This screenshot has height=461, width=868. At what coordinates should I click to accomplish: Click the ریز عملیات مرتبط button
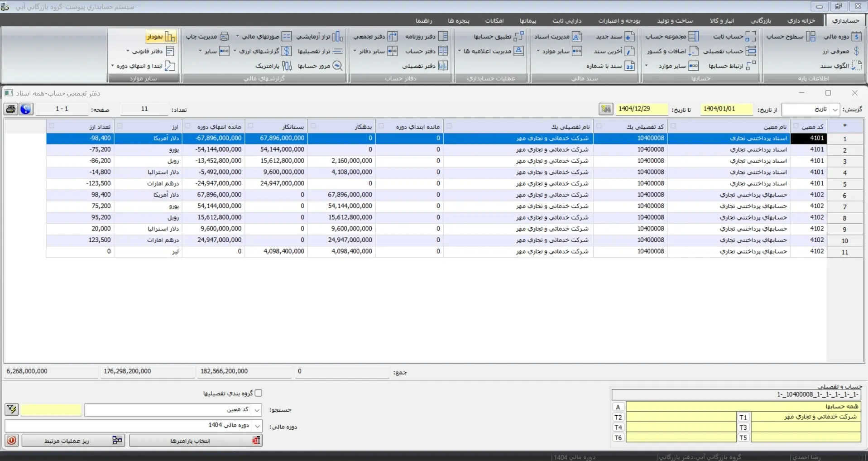click(x=72, y=441)
